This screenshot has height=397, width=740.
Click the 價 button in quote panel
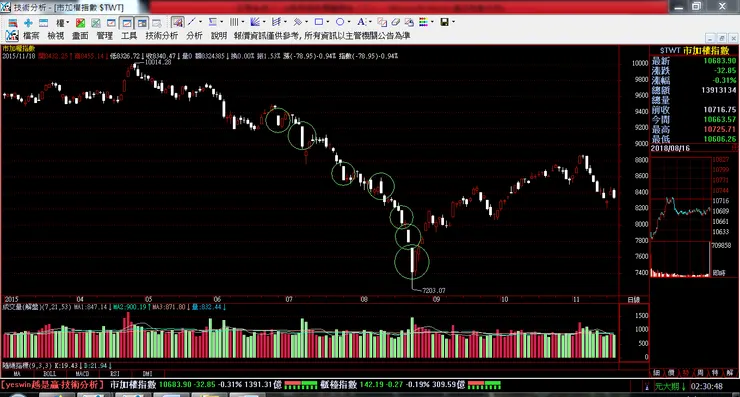click(671, 372)
